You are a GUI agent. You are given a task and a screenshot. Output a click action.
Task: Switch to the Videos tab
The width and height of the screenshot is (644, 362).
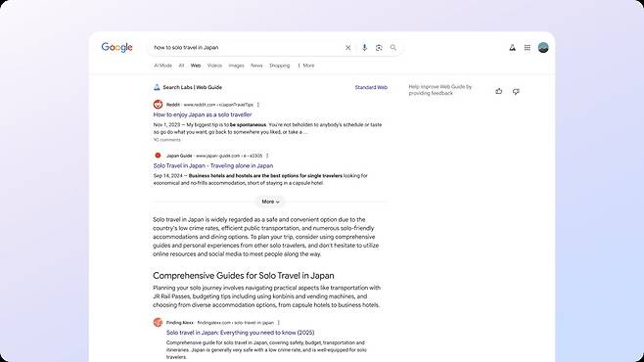[214, 66]
